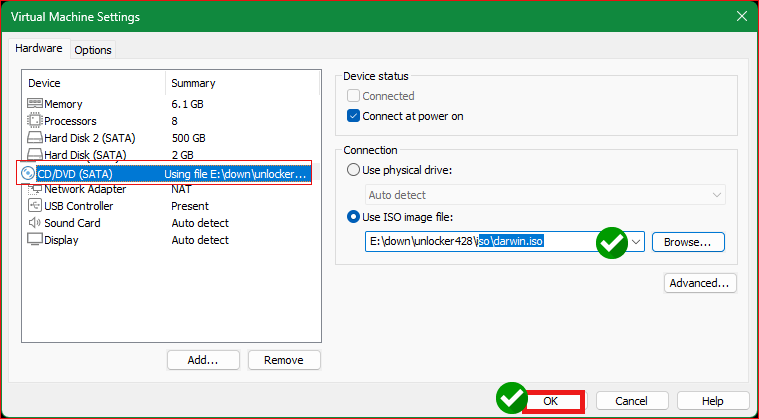Confirm settings with the OK button
The width and height of the screenshot is (759, 419).
551,401
